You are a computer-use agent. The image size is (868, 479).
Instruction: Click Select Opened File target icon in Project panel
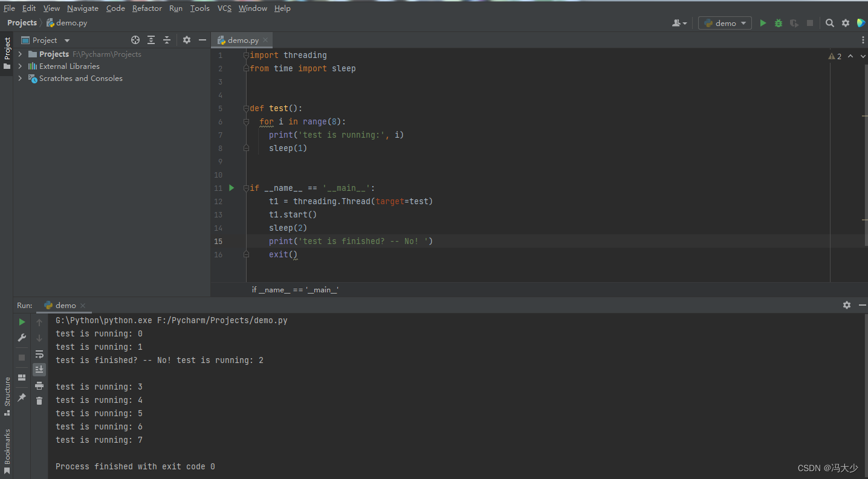tap(135, 40)
